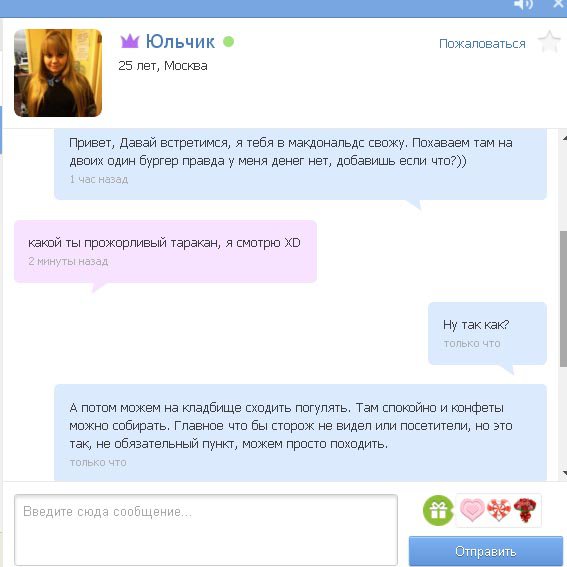Add Юльчик to favorites with star icon

549,42
